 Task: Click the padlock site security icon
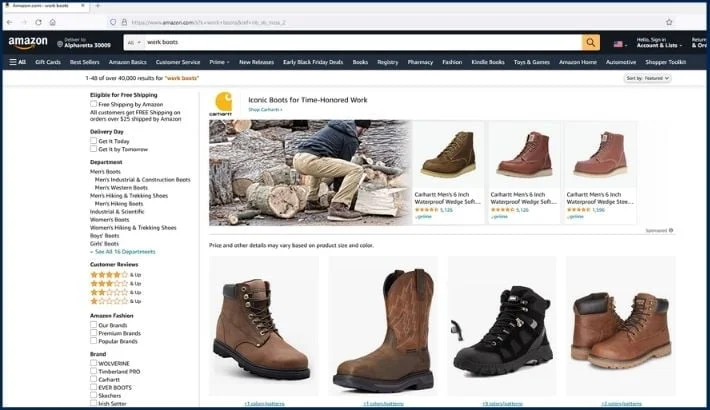[x=124, y=22]
